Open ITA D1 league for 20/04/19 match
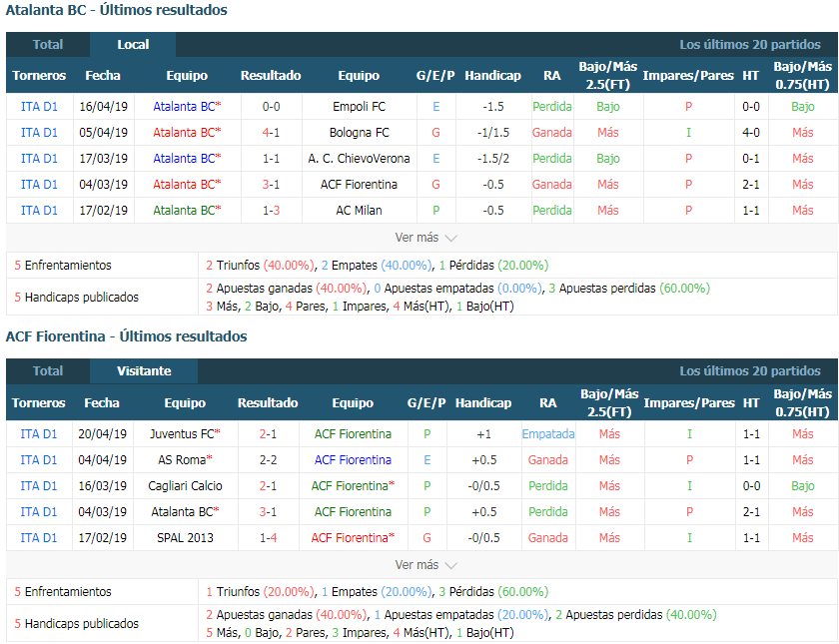Screen dimensions: 839x644 [39, 433]
